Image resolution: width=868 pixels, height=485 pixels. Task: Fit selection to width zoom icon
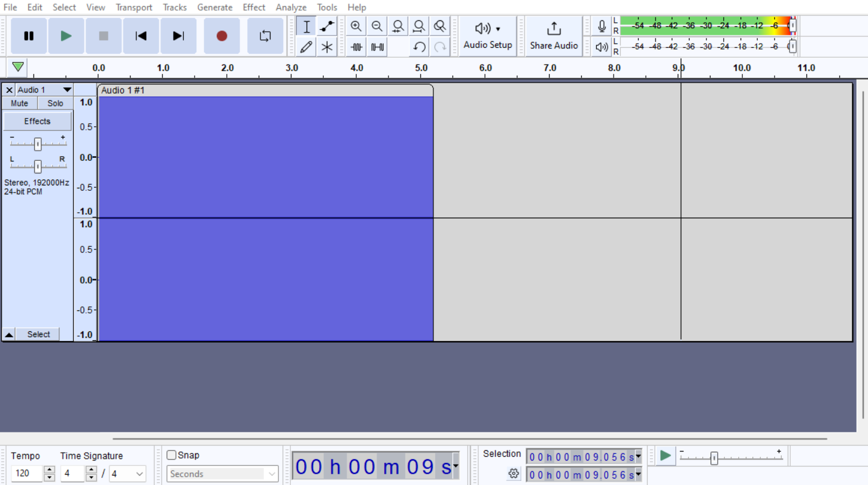pyautogui.click(x=398, y=26)
